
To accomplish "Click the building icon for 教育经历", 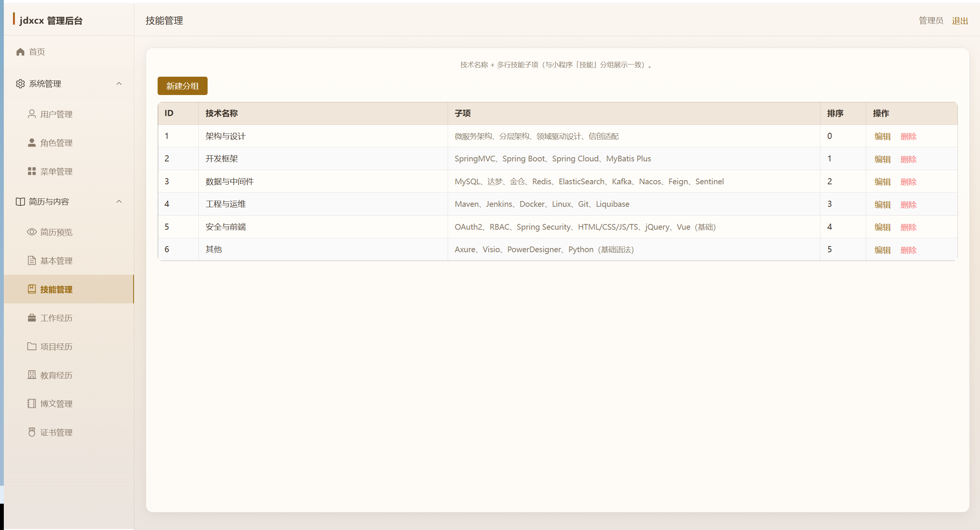I will tap(32, 375).
